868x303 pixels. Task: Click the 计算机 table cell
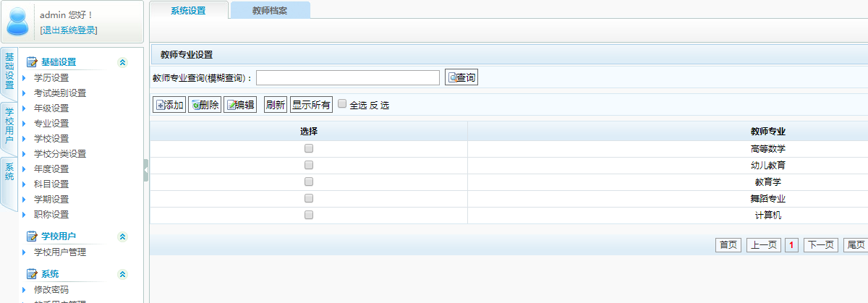pos(768,215)
